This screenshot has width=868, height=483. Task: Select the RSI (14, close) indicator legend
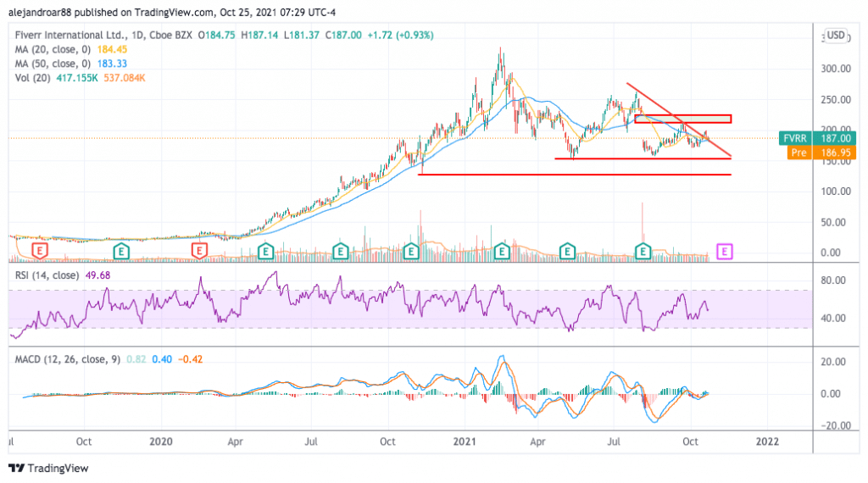(x=47, y=275)
